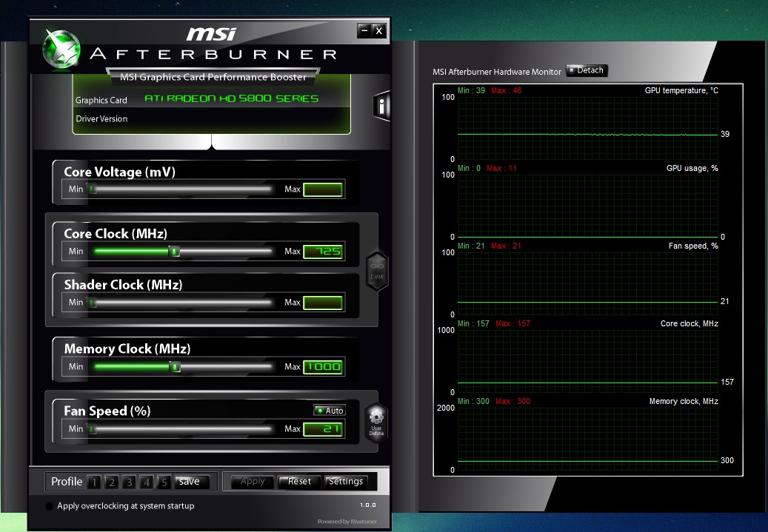This screenshot has height=532, width=768.
Task: Click the Core Voltage (mV) heading
Action: pyautogui.click(x=119, y=172)
